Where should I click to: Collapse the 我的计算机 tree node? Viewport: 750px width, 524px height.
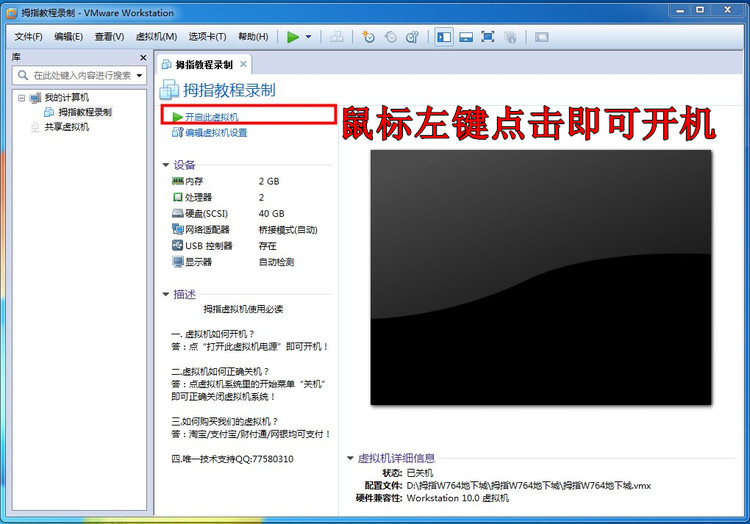22,98
